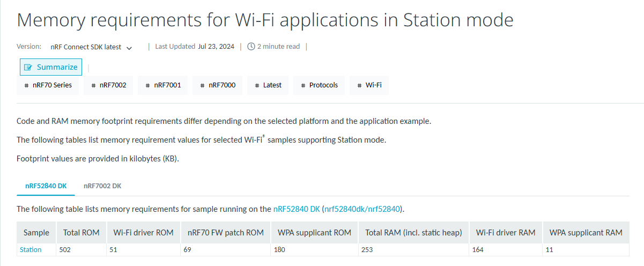644x266 pixels.
Task: Click the Last Updated date Jul 23, 2024
Action: click(x=216, y=47)
